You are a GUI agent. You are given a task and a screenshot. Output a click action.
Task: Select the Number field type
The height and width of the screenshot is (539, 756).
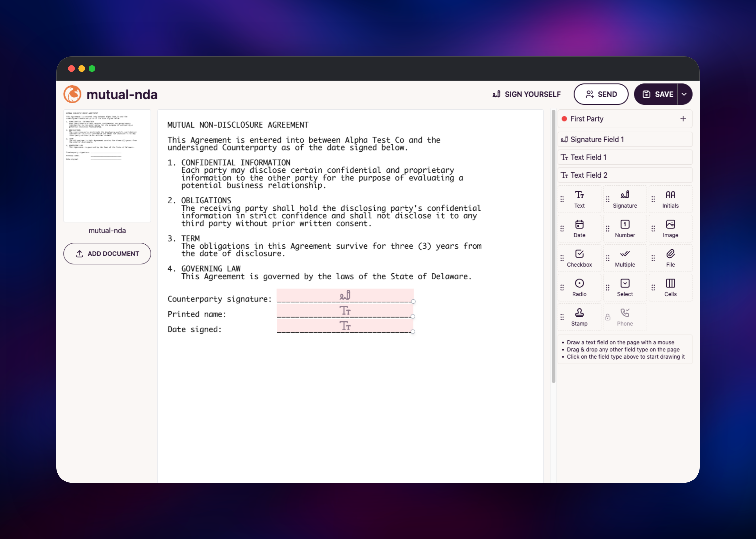click(625, 229)
